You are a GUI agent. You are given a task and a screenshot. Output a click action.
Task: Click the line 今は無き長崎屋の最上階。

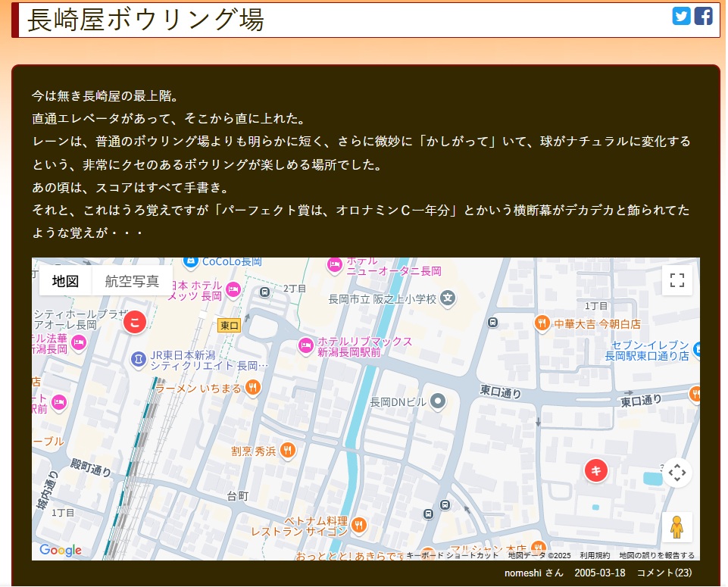coord(105,96)
